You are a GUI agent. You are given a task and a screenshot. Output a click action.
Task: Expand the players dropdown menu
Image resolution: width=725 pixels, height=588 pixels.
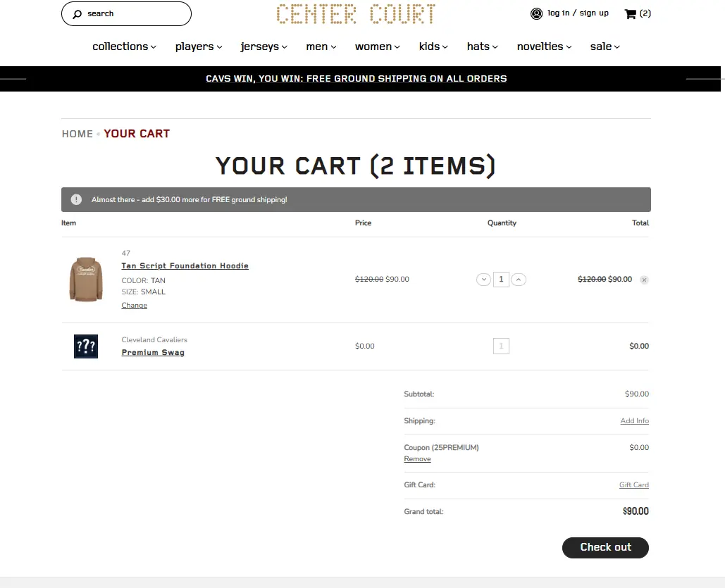[x=199, y=46]
